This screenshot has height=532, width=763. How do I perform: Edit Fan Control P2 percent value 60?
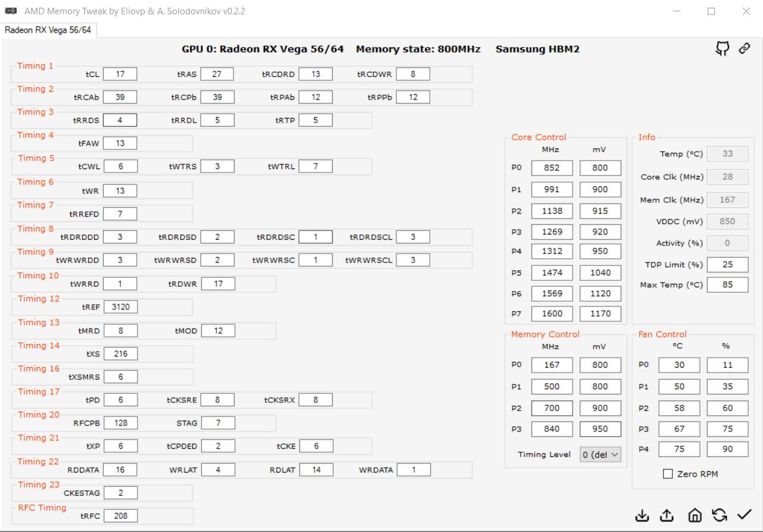coord(727,408)
